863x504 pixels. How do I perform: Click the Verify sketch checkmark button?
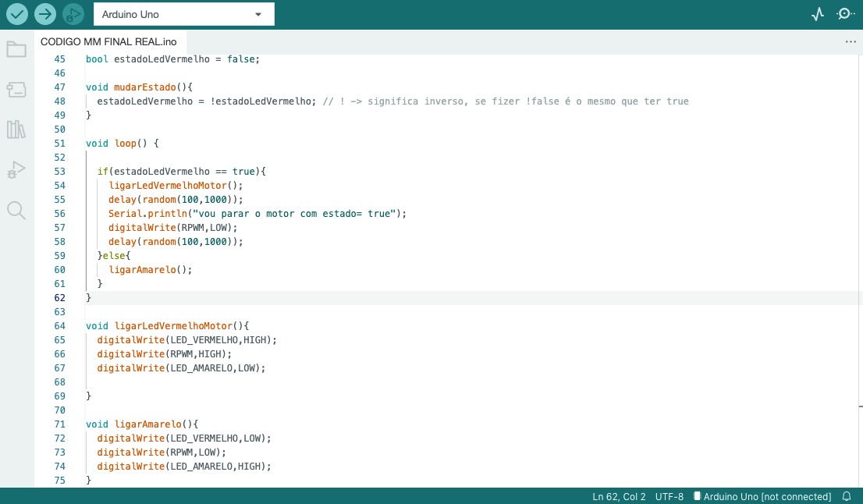[x=17, y=14]
